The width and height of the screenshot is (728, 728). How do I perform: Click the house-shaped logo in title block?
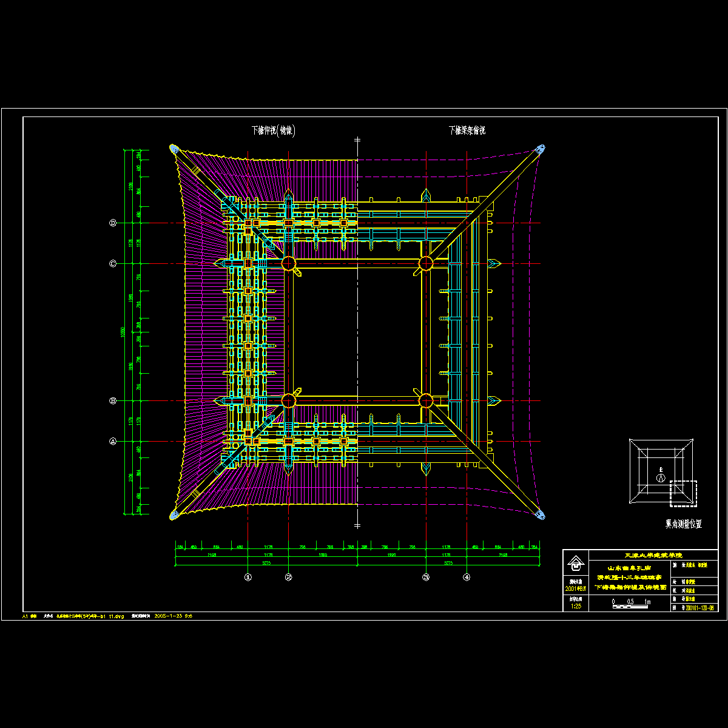pos(575,564)
